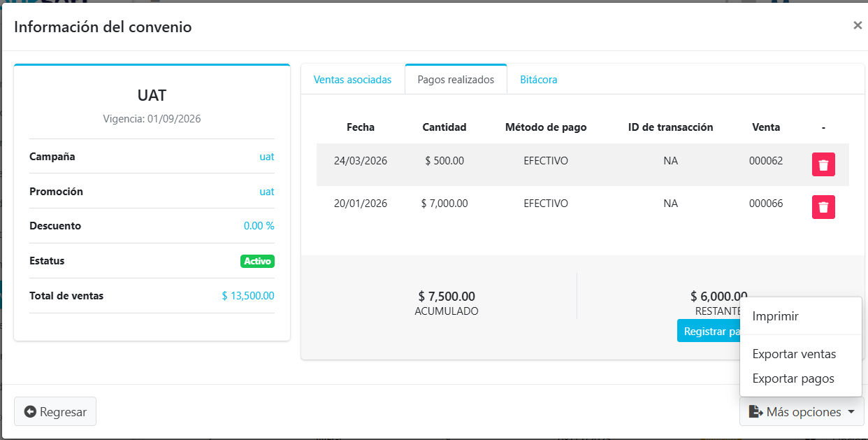Screen dimensions: 868x440
Task: Open the Bitácora tab
Action: pyautogui.click(x=538, y=80)
